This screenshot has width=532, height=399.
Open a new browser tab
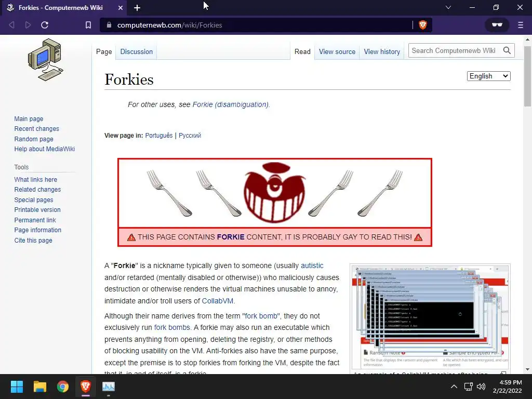(x=137, y=8)
